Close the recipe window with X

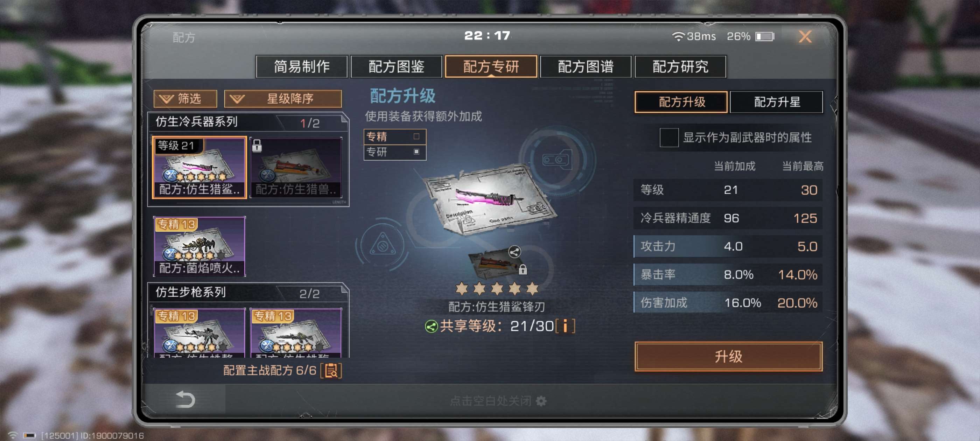805,36
